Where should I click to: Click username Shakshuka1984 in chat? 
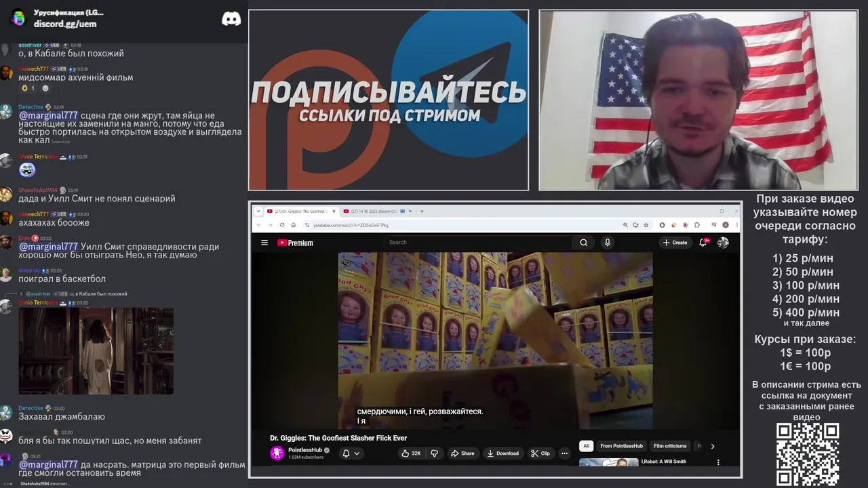click(38, 190)
